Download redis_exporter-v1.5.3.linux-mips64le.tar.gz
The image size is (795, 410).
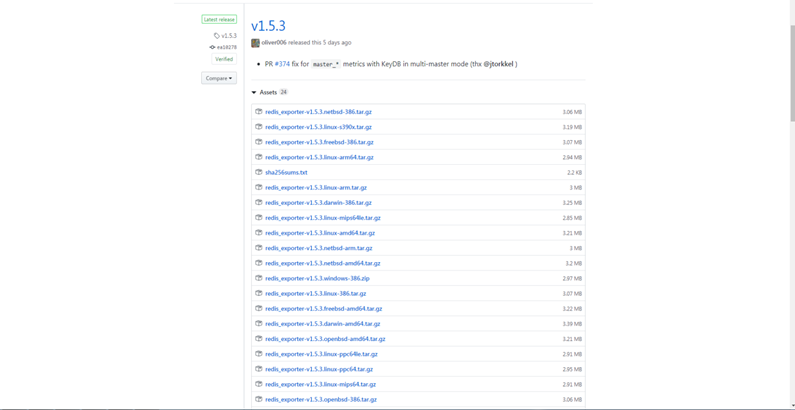(x=323, y=218)
